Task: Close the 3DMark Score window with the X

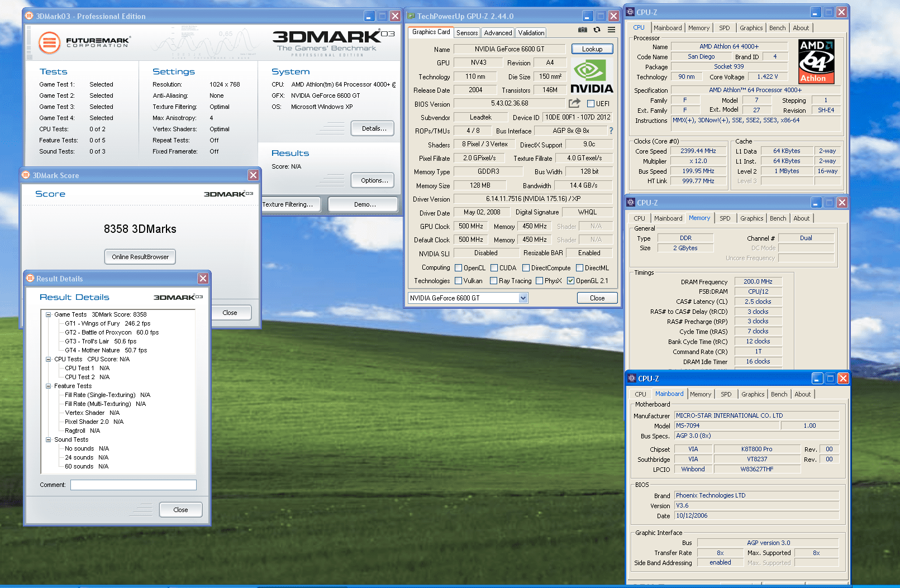Action: tap(253, 175)
